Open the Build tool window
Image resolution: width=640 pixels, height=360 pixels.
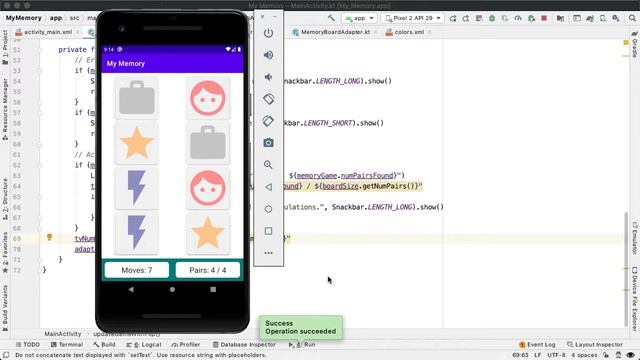pyautogui.click(x=104, y=344)
